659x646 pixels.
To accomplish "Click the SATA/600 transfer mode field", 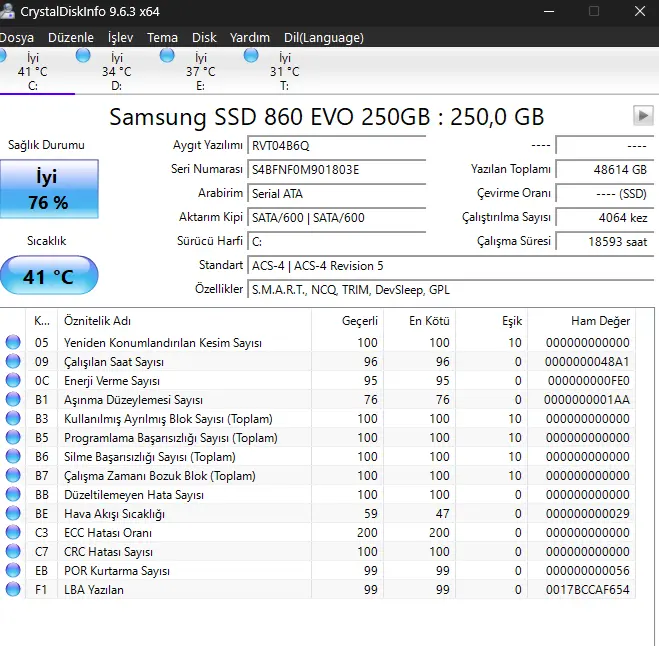I will click(337, 218).
